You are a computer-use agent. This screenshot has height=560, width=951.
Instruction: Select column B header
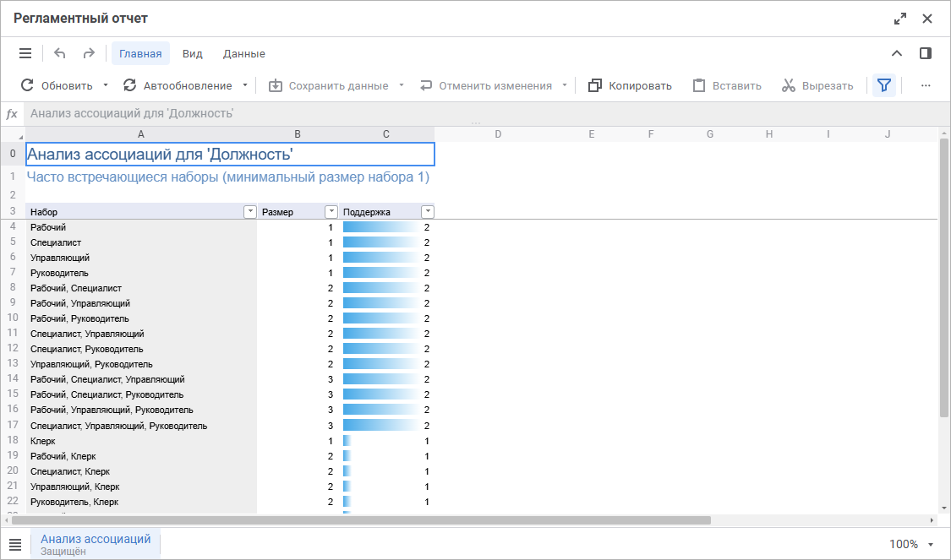click(x=298, y=134)
